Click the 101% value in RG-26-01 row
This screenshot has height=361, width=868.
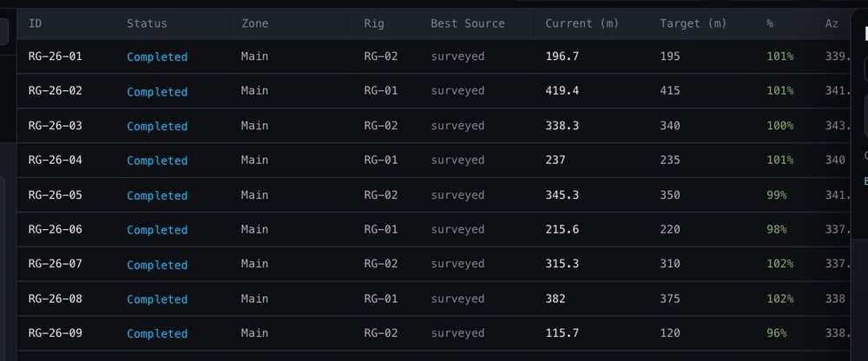(780, 56)
